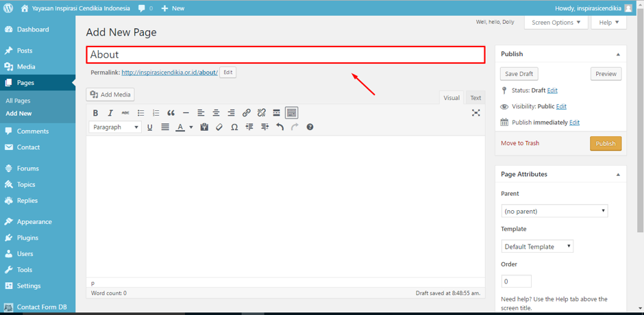Align text center
The width and height of the screenshot is (644, 315).
[216, 113]
